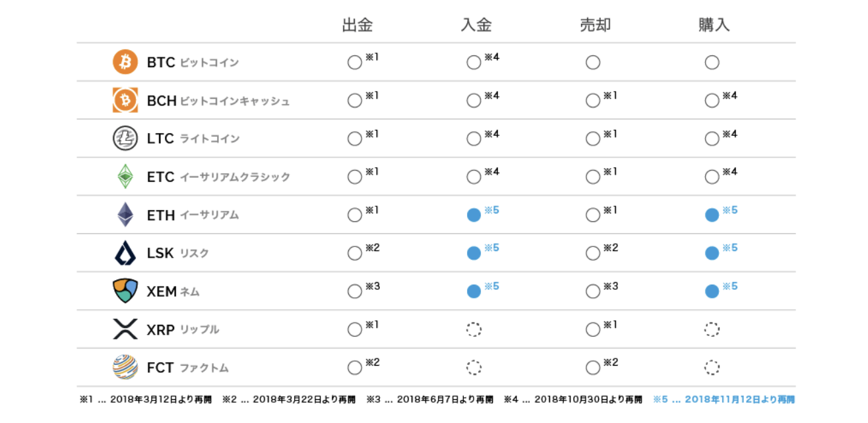Screen dimensions: 868x423
Task: Click the Bitcoin BTC coin icon
Action: 125,62
